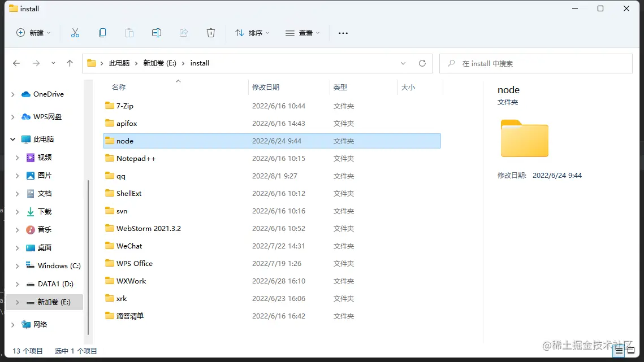
Task: Go up one folder level arrow
Action: coord(70,63)
